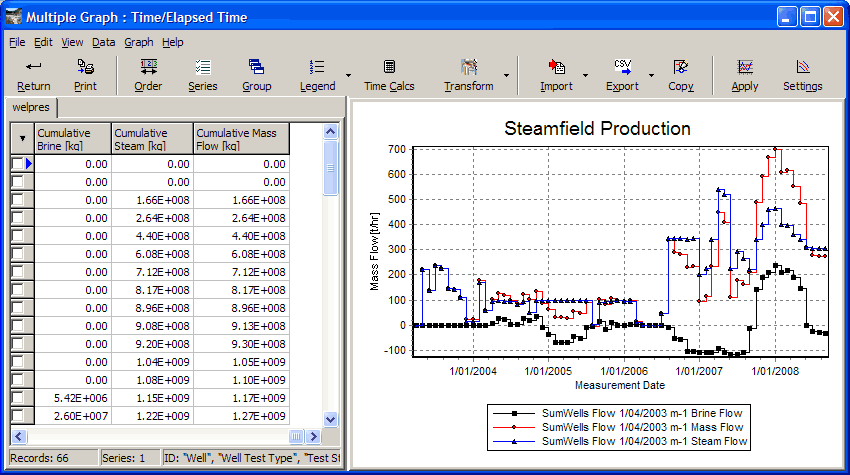850x475 pixels.
Task: Click the 9.13E+008 mass flow cell
Action: click(x=241, y=326)
